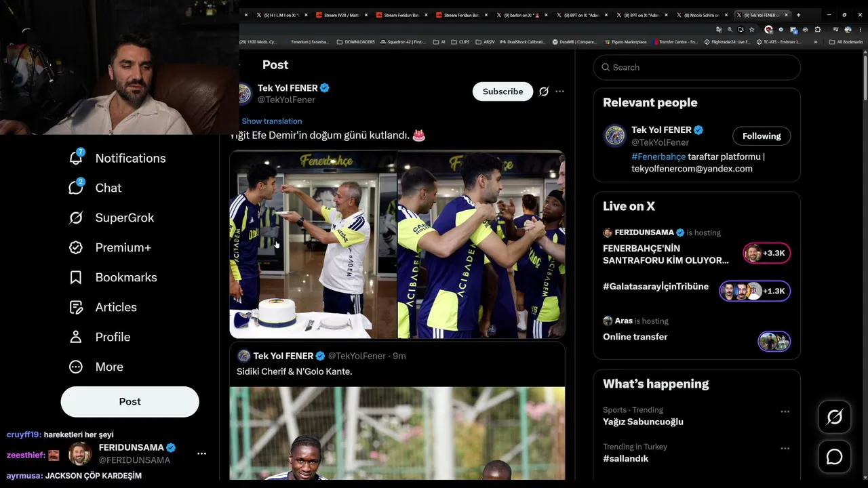Open the Yağız Sabuncuoğlu trending topic
This screenshot has width=868, height=488.
643,422
